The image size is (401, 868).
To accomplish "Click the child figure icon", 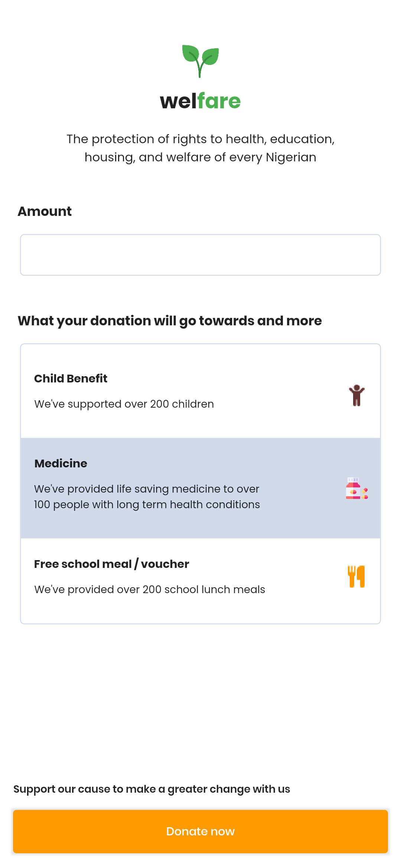I will click(356, 395).
